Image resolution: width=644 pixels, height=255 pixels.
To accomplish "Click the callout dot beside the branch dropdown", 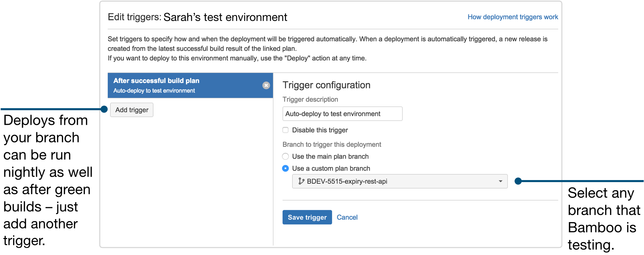I will pyautogui.click(x=518, y=181).
